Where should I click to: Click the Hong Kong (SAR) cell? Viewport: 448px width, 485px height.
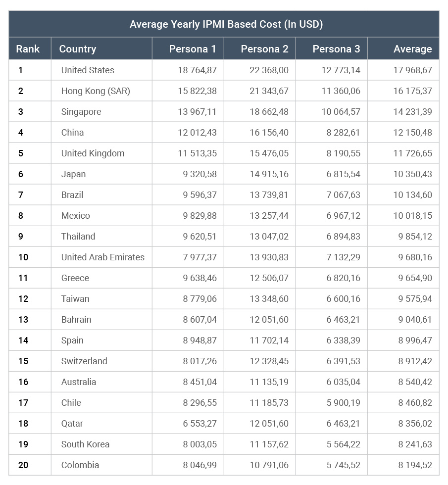point(96,91)
